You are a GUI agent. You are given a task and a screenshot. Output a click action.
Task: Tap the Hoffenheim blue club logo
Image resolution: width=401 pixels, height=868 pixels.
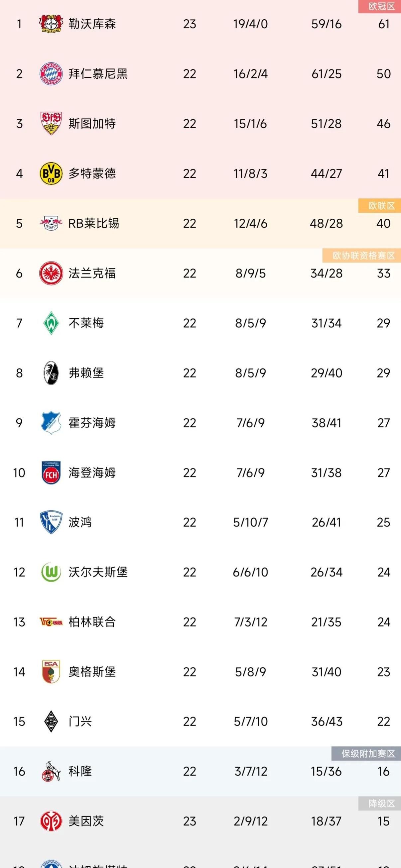tap(51, 423)
